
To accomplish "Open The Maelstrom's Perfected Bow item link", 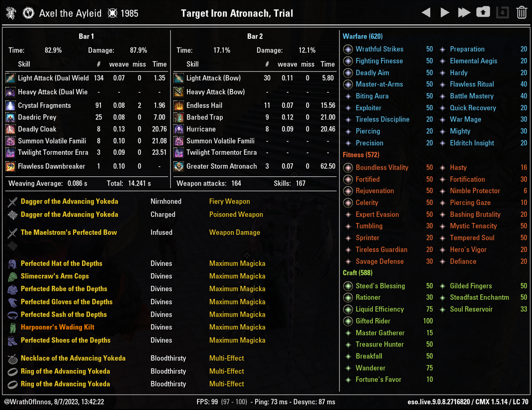I will tap(69, 233).
